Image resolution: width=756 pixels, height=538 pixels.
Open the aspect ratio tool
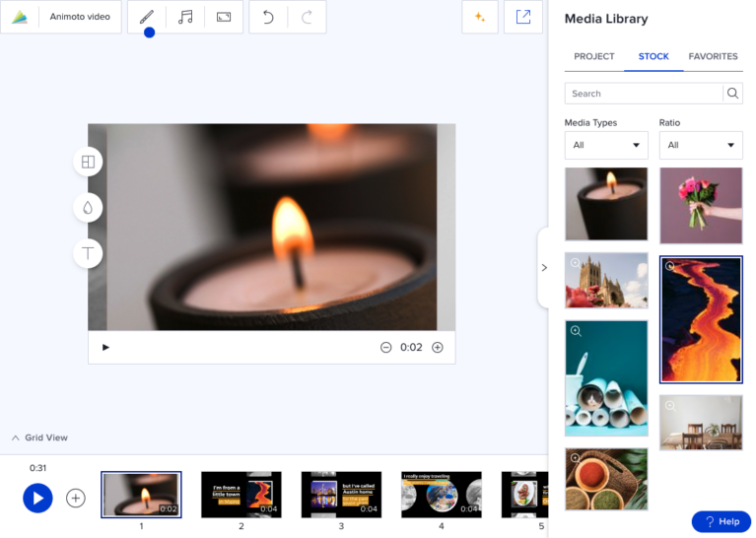(224, 18)
